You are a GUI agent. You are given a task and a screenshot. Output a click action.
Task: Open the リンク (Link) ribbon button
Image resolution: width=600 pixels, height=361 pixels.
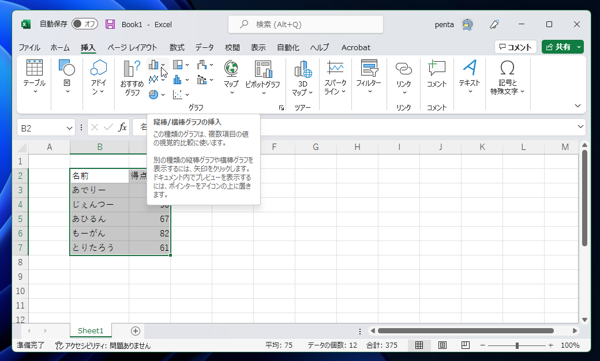click(x=404, y=77)
